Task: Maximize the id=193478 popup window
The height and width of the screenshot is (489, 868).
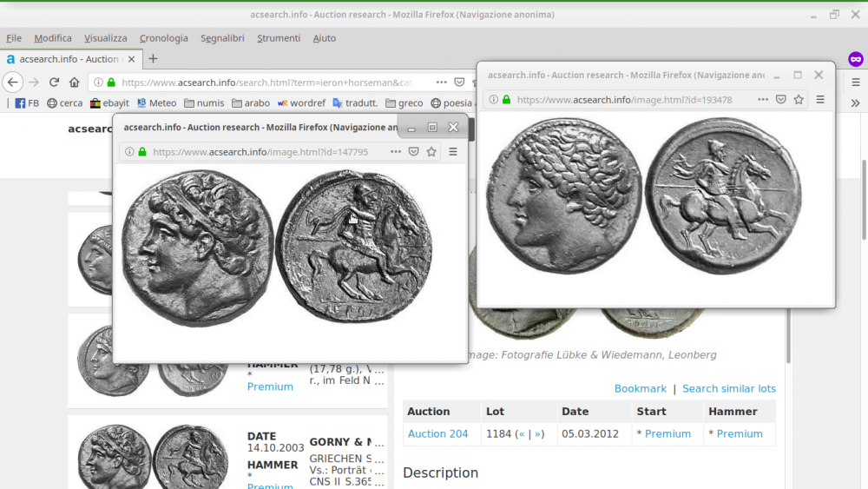Action: click(x=798, y=75)
